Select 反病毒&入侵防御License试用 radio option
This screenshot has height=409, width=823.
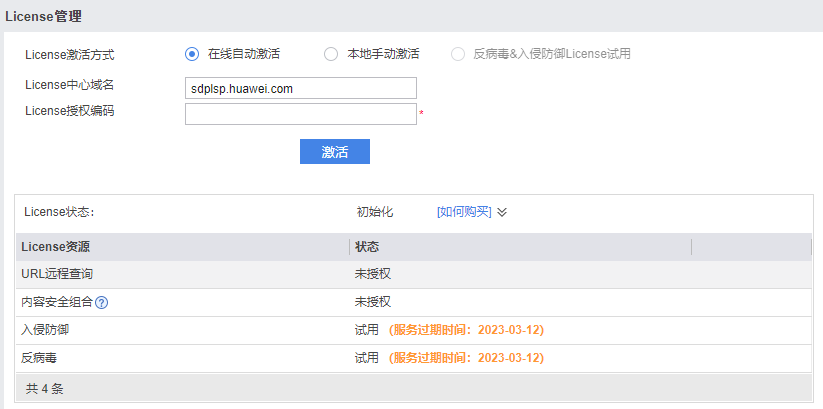click(x=458, y=54)
